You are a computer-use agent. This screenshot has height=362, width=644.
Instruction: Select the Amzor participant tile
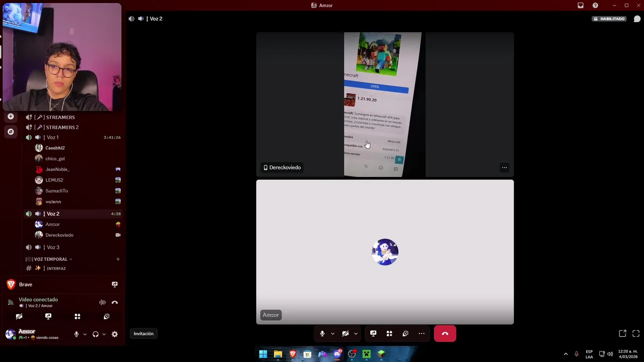pos(385,252)
